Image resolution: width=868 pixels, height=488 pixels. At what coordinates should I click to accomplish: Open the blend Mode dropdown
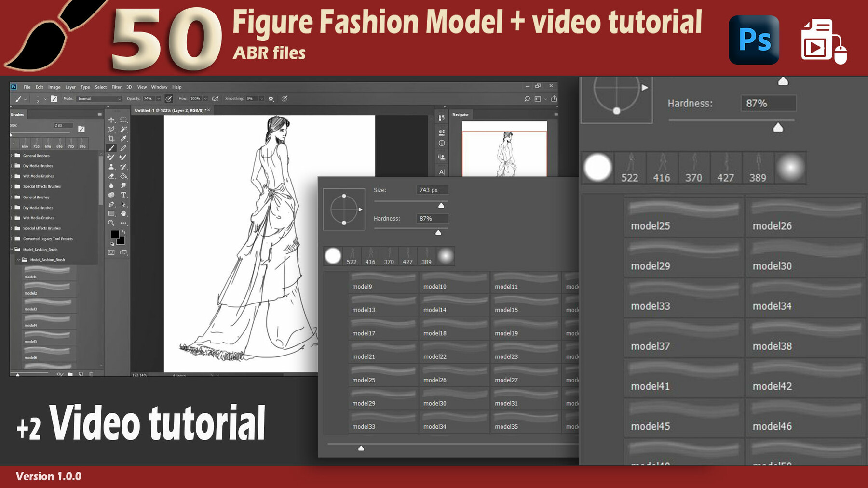(99, 99)
